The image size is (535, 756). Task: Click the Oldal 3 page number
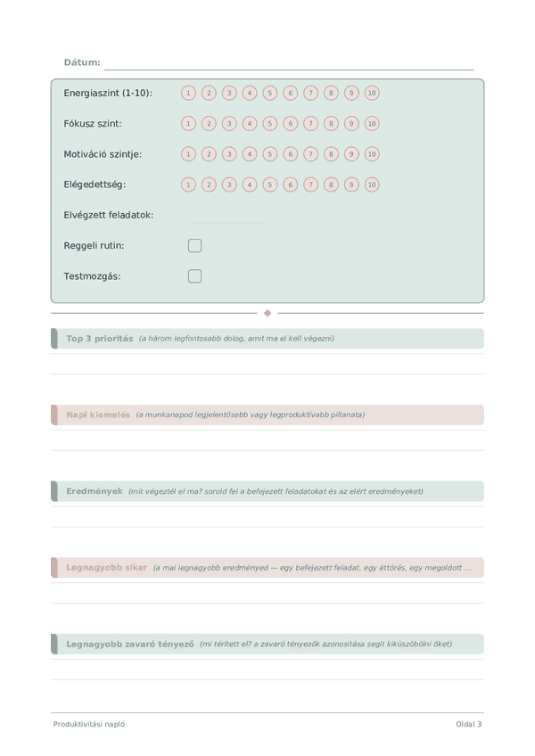pyautogui.click(x=469, y=724)
